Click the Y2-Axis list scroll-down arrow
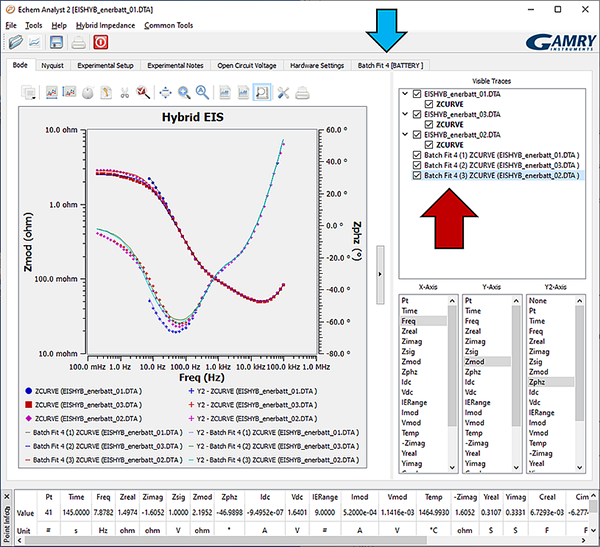The height and width of the screenshot is (547, 600). pyautogui.click(x=580, y=467)
